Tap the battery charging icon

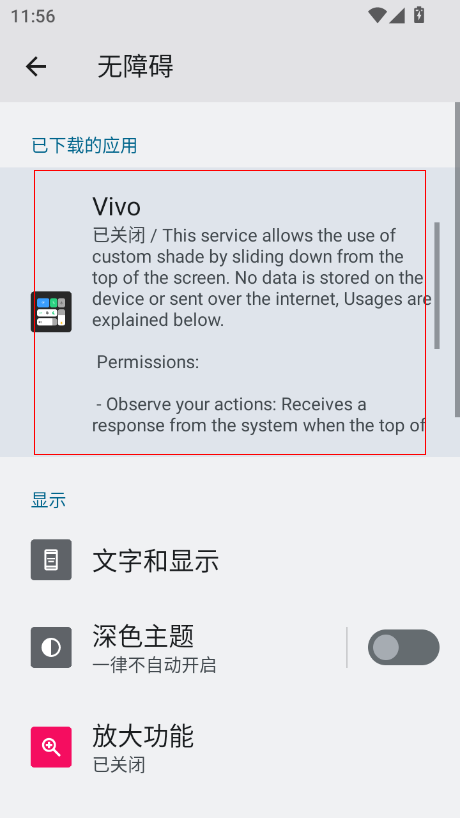[x=419, y=15]
